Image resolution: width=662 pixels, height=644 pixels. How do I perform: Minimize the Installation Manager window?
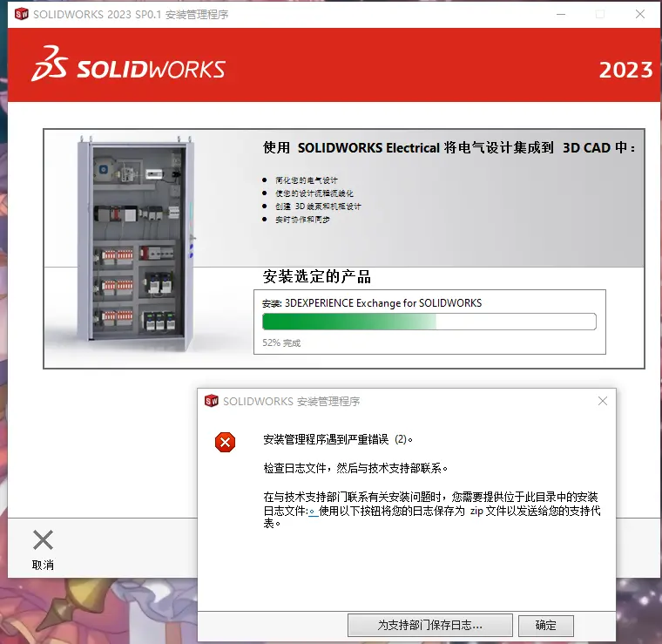(x=561, y=14)
